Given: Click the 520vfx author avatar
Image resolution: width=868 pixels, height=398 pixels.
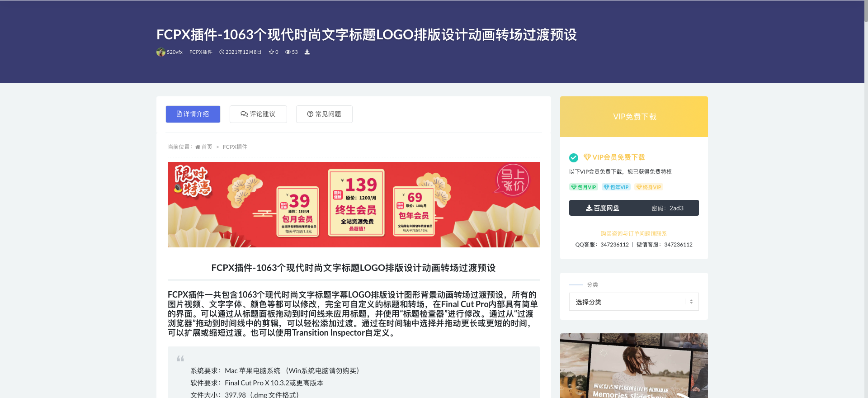Looking at the screenshot, I should tap(161, 52).
